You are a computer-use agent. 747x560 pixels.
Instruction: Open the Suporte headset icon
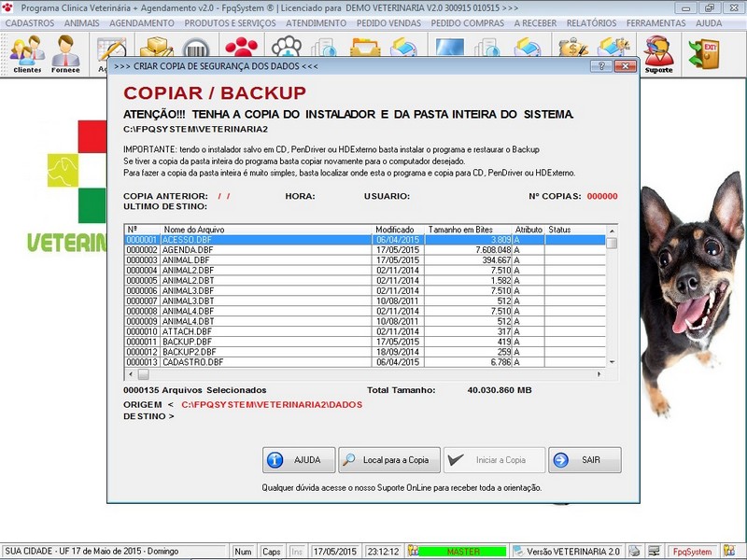659,54
